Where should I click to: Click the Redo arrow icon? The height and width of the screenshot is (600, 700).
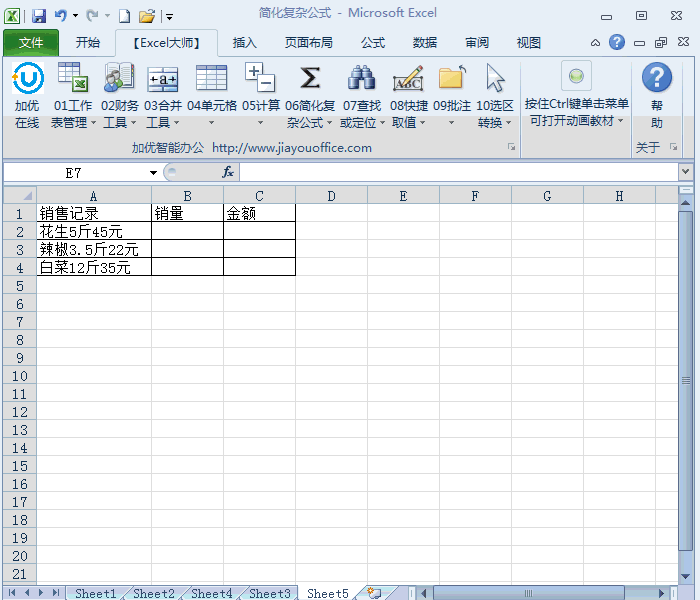[x=92, y=16]
